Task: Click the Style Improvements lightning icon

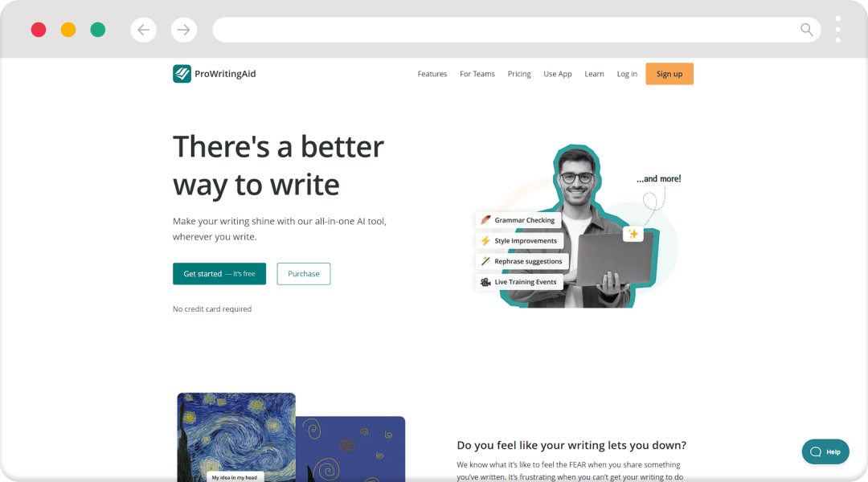Action: pos(485,241)
